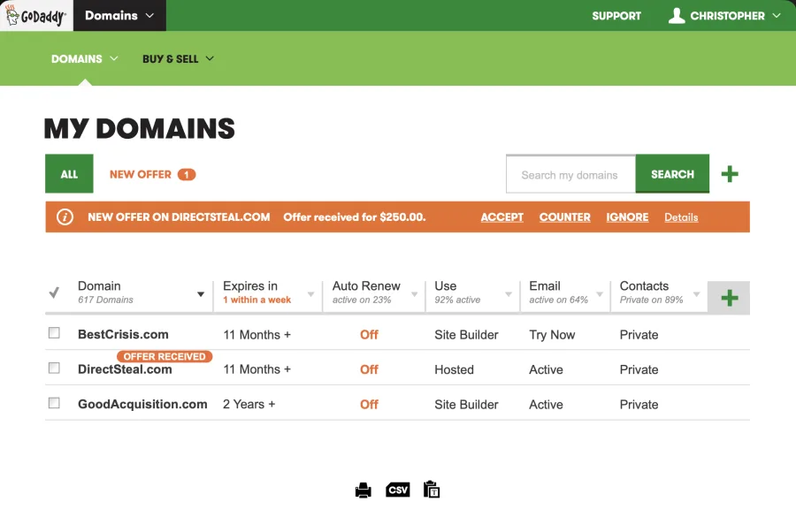Accept the DirectSteal.com offer

(502, 217)
